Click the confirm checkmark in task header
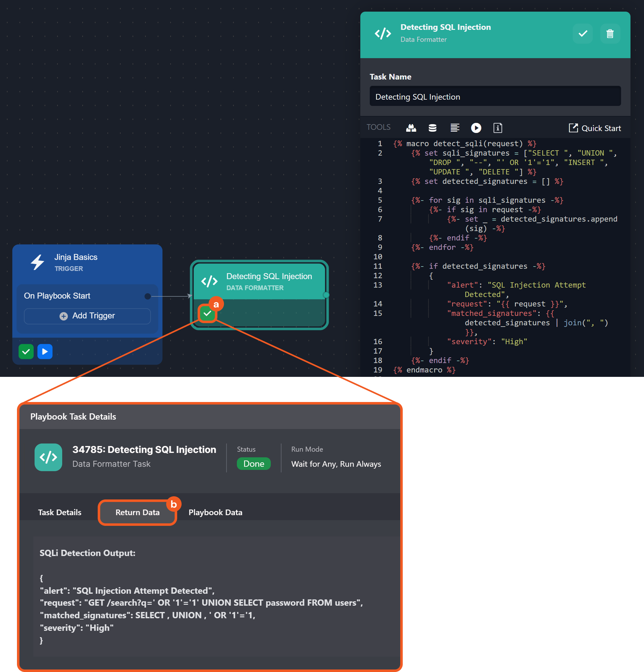Viewport: 644px width, 672px height. tap(583, 34)
